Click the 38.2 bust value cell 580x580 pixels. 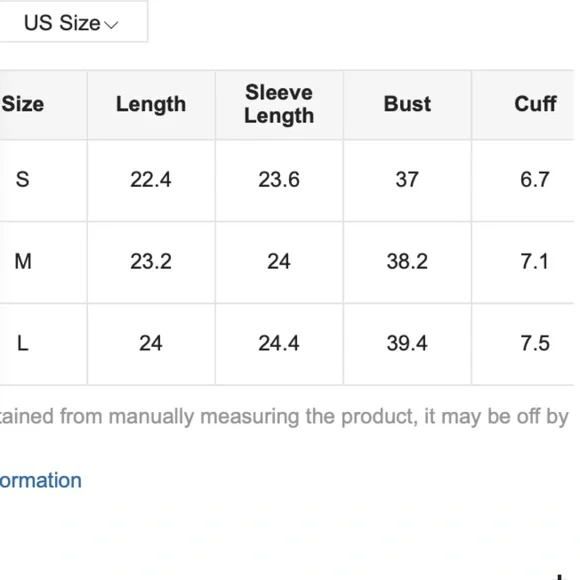click(407, 262)
